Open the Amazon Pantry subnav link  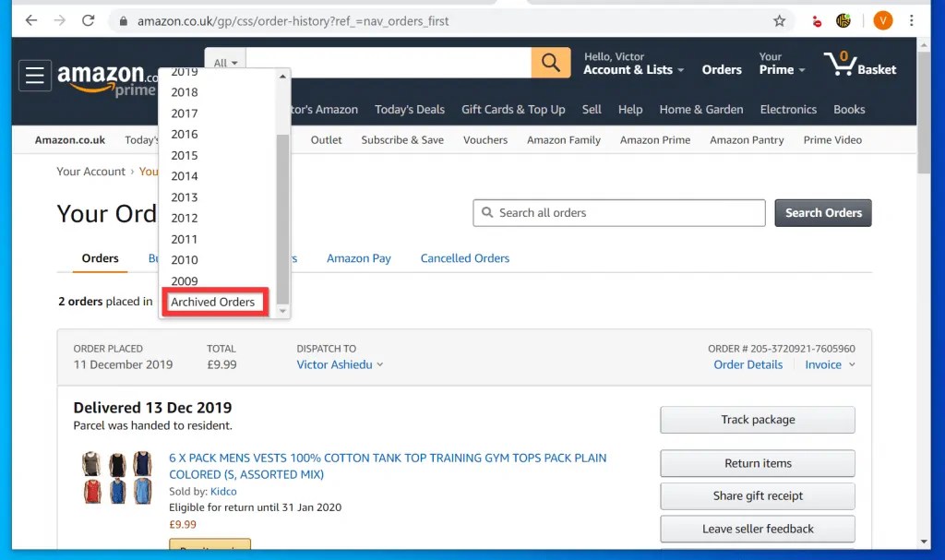[746, 140]
